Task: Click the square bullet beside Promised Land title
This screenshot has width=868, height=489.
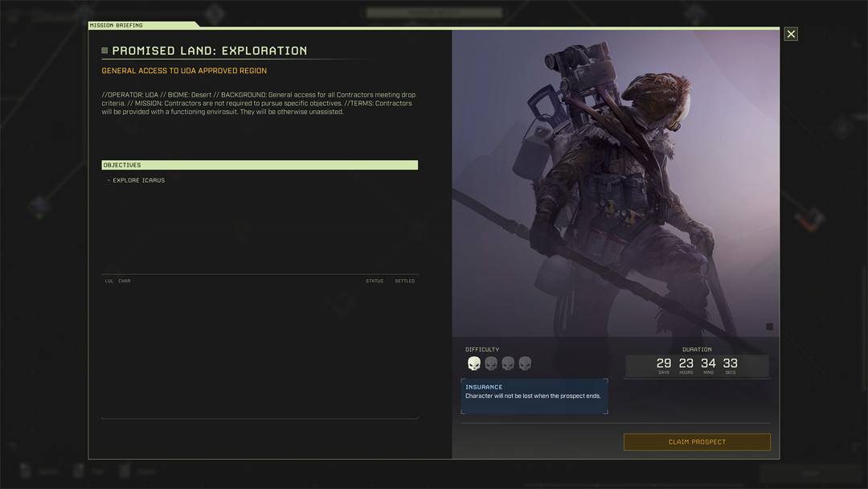Action: 104,51
